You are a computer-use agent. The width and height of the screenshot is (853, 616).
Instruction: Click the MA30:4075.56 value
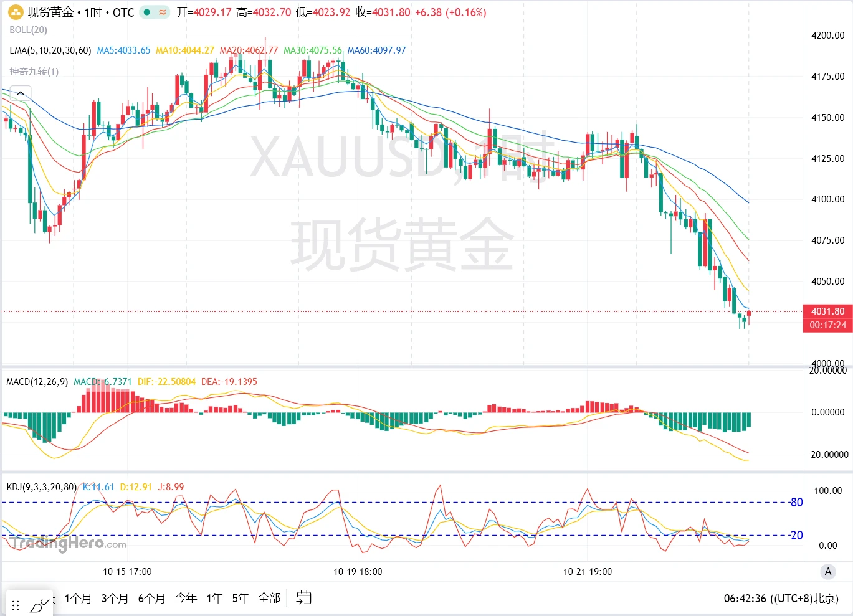click(x=313, y=50)
